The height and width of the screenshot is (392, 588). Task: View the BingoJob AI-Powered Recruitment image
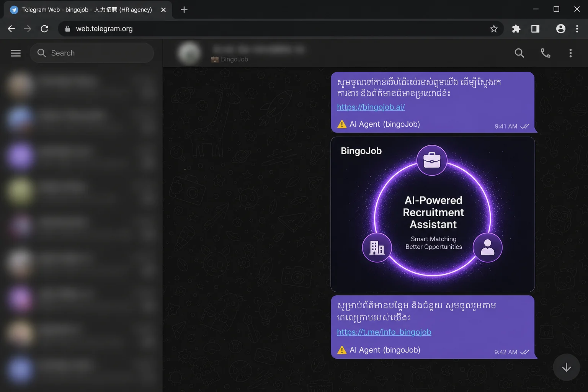coord(433,214)
